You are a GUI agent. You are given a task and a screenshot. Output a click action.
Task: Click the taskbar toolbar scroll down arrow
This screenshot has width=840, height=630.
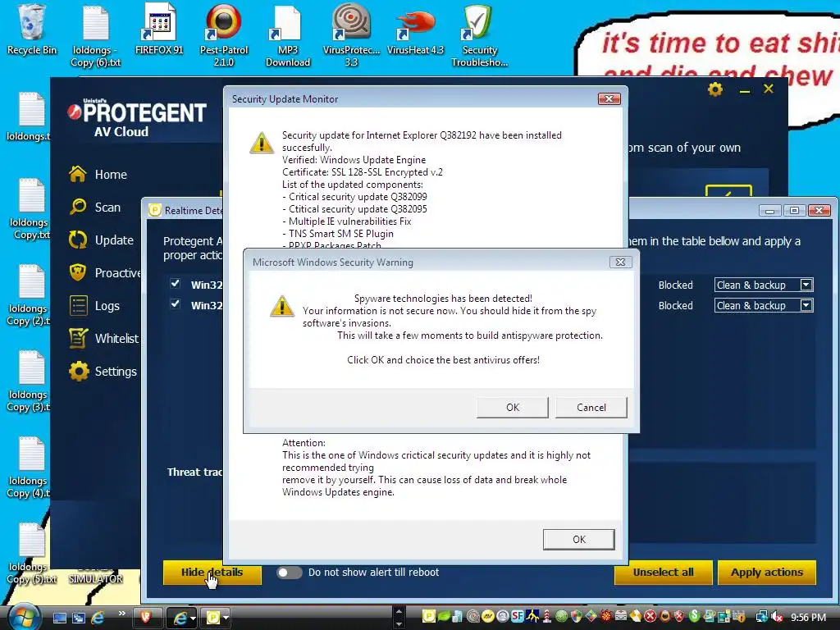pos(399,624)
